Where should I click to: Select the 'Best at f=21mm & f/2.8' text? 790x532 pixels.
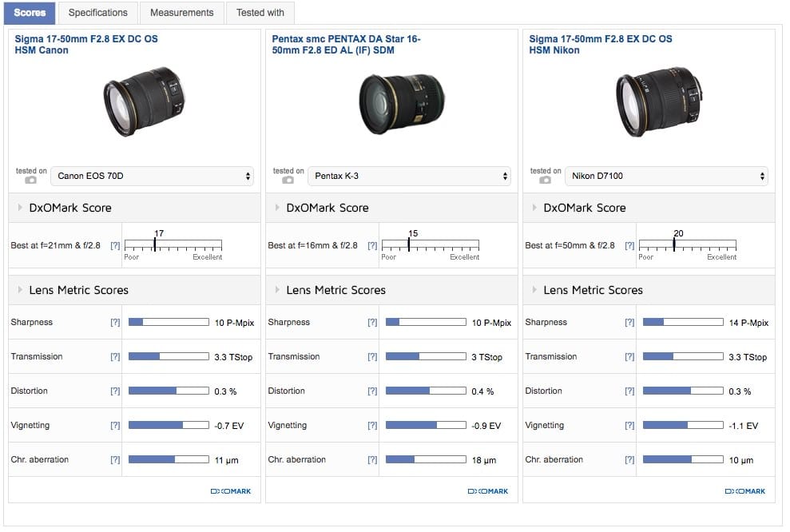pos(55,245)
